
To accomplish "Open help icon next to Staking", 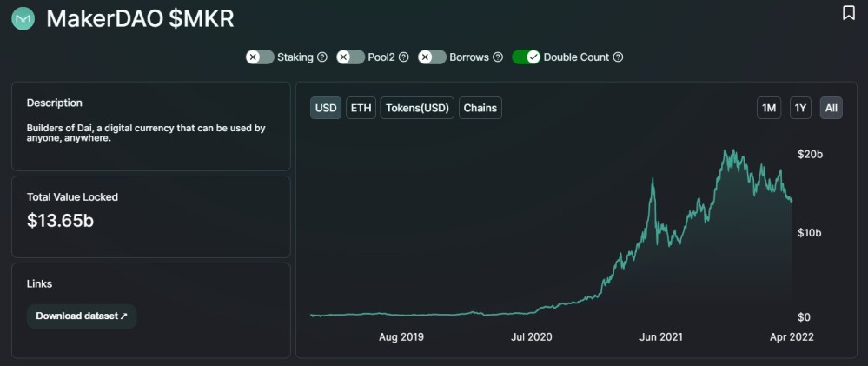I will (x=322, y=57).
